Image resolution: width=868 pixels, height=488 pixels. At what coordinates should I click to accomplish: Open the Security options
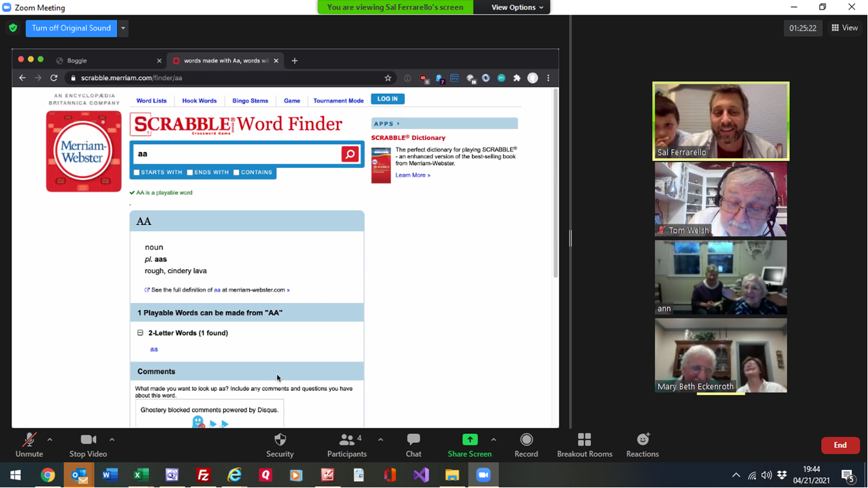tap(280, 445)
